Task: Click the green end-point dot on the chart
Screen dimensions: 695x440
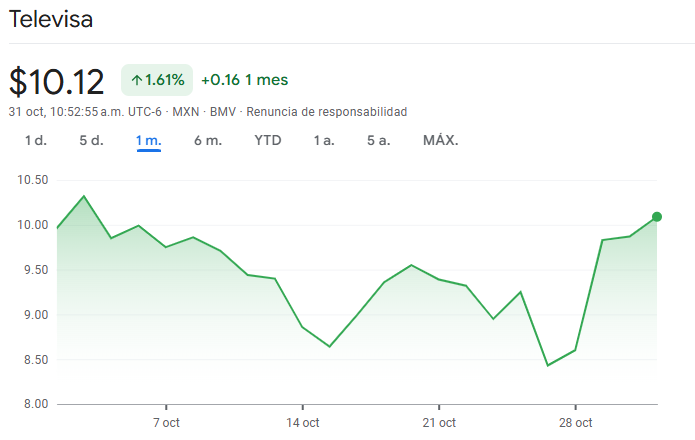Action: coord(657,217)
